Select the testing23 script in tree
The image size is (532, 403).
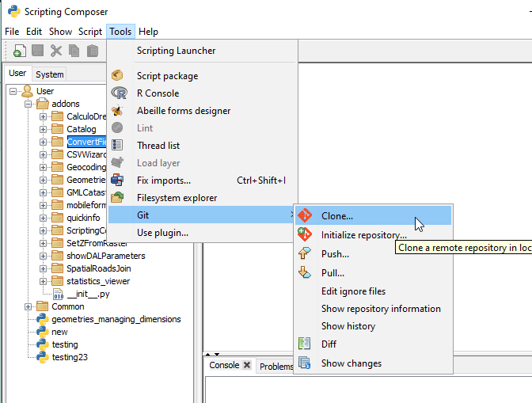(70, 357)
